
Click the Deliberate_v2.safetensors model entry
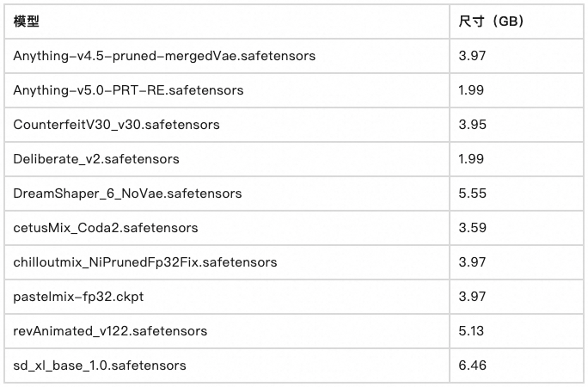pos(96,159)
